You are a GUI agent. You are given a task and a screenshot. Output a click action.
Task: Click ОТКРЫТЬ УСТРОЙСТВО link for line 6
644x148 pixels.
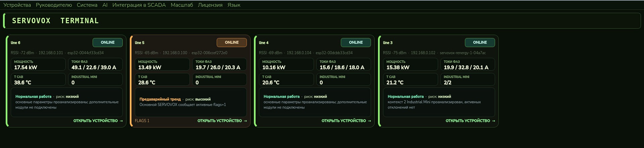98,121
